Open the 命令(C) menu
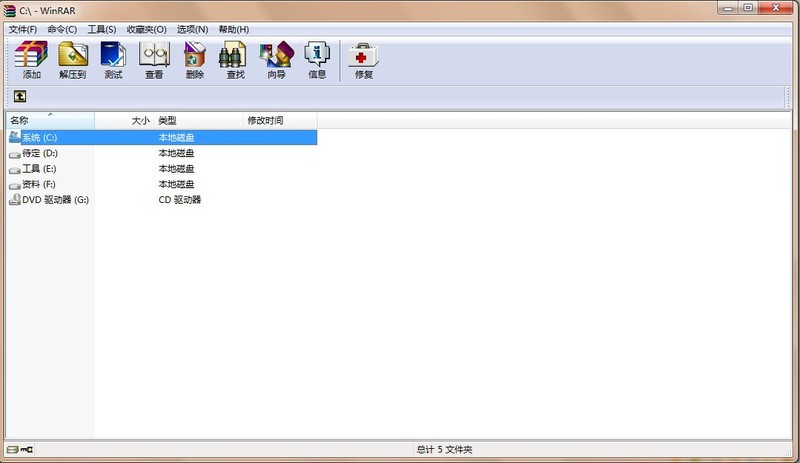 [62, 30]
